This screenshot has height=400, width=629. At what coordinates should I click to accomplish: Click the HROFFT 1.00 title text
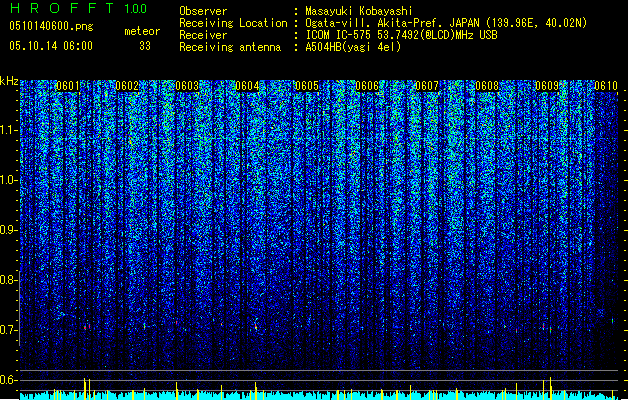79,8
